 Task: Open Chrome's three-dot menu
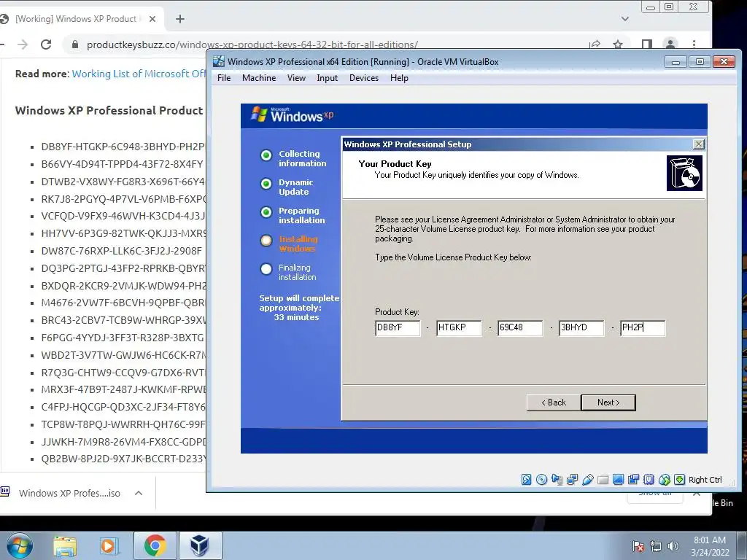pyautogui.click(x=694, y=44)
